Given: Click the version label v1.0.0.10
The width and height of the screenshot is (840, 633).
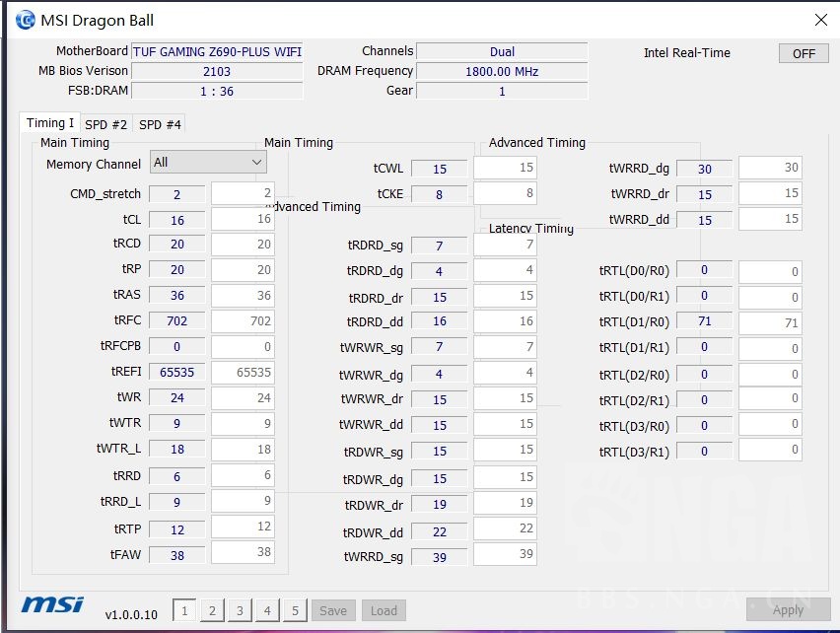Looking at the screenshot, I should [131, 614].
